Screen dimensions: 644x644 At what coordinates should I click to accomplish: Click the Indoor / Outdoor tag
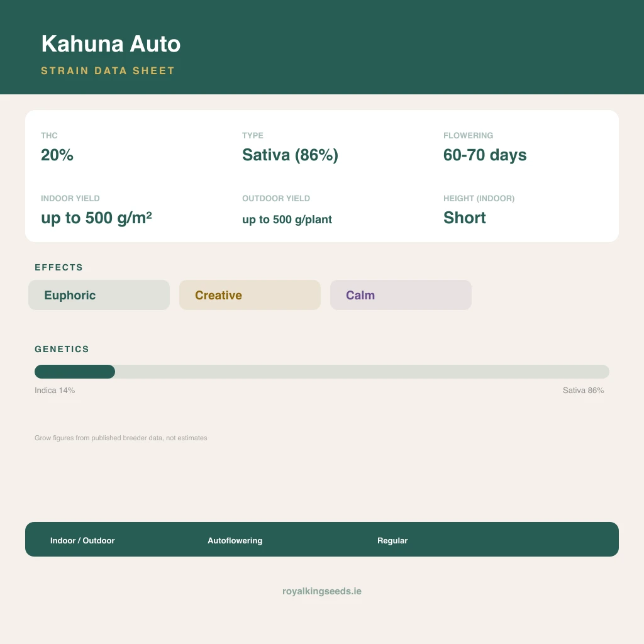(x=82, y=540)
